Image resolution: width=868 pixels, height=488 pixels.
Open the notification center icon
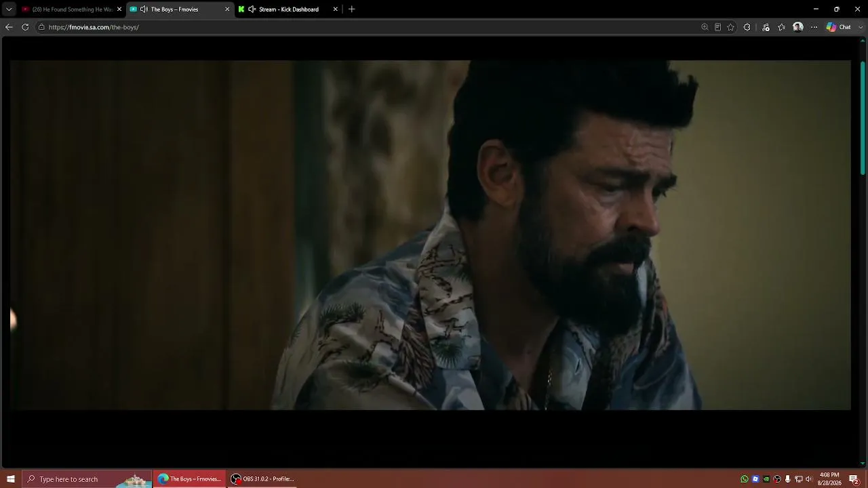tap(854, 479)
